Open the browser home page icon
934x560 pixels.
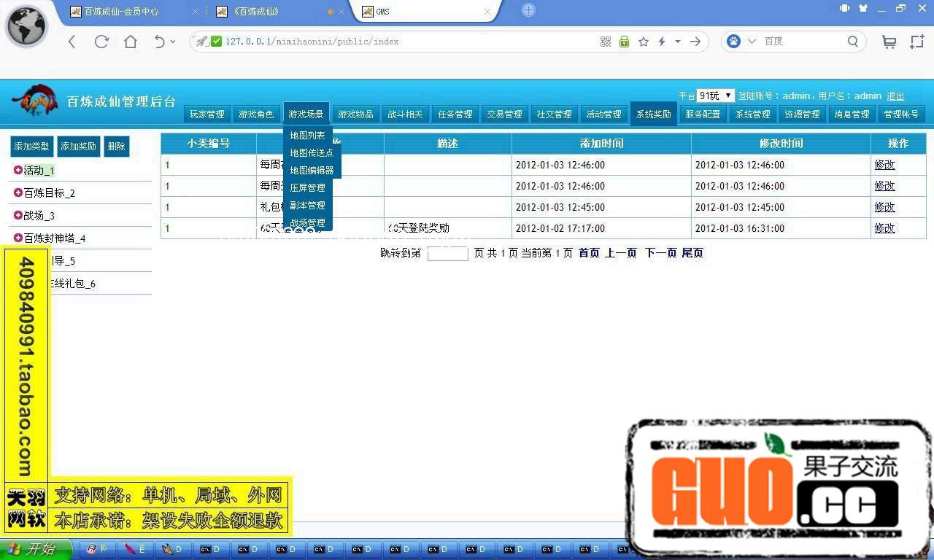tap(131, 42)
